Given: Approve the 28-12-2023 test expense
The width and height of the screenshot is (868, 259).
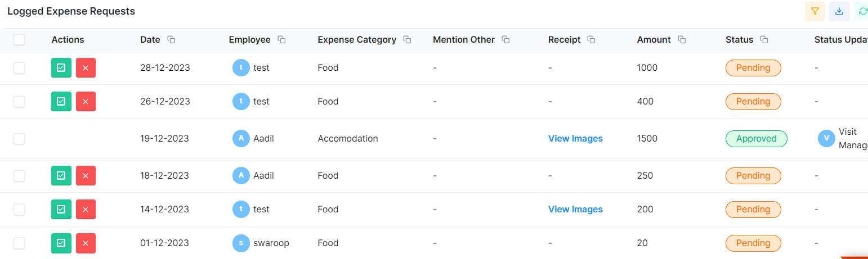Looking at the screenshot, I should pyautogui.click(x=61, y=67).
